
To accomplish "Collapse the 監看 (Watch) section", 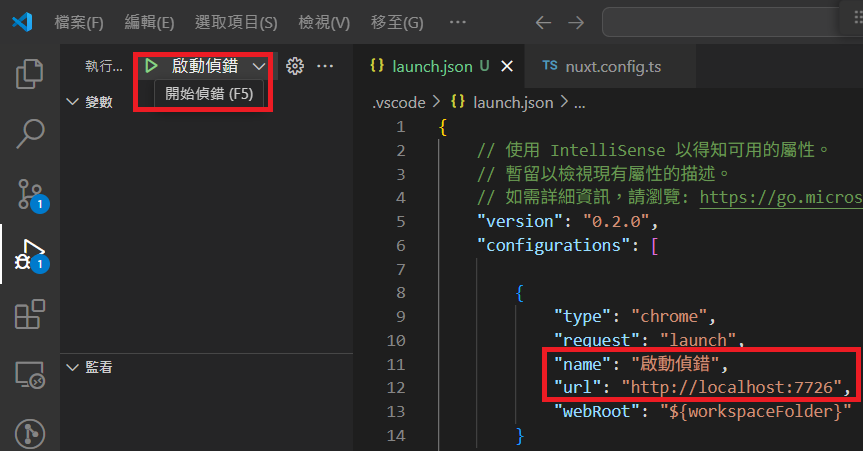I will click(x=73, y=367).
